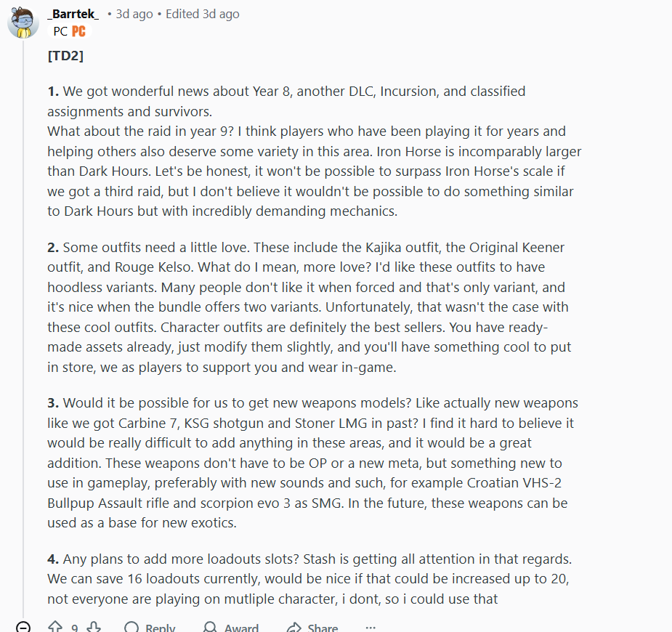
Task: Click the Reply text button
Action: tap(160, 628)
